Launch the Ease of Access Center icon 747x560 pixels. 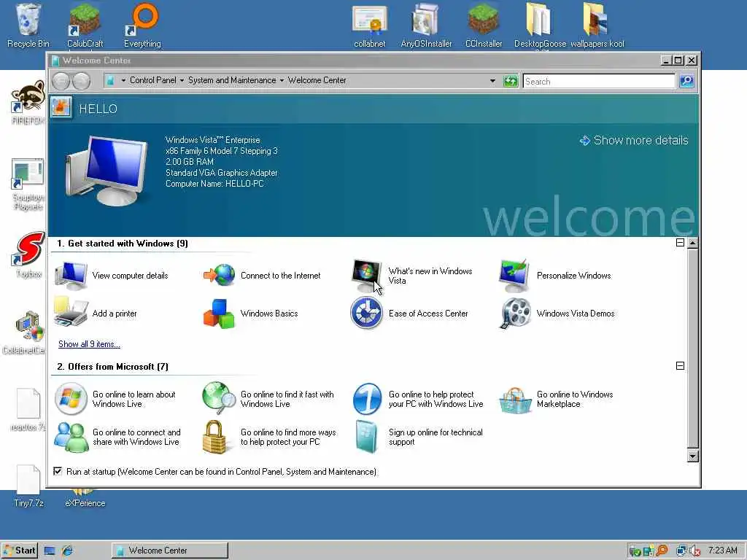click(x=366, y=313)
